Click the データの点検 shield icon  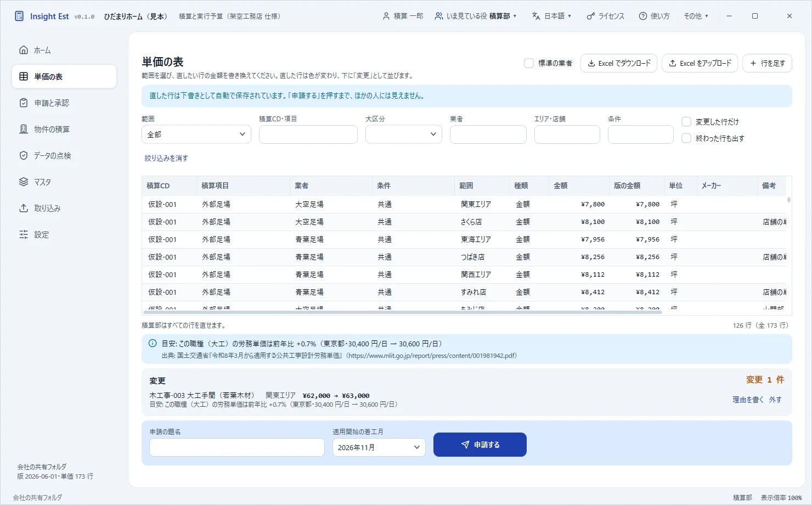point(24,155)
